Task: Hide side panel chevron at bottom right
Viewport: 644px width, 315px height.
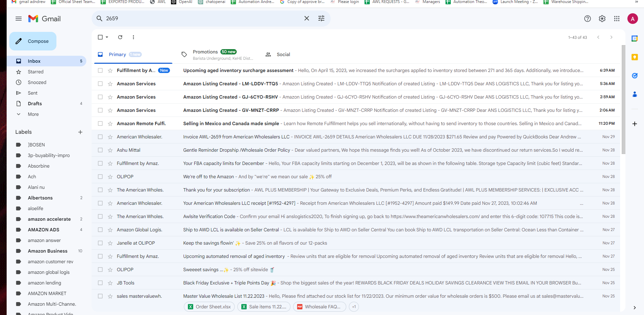Action: tap(635, 308)
